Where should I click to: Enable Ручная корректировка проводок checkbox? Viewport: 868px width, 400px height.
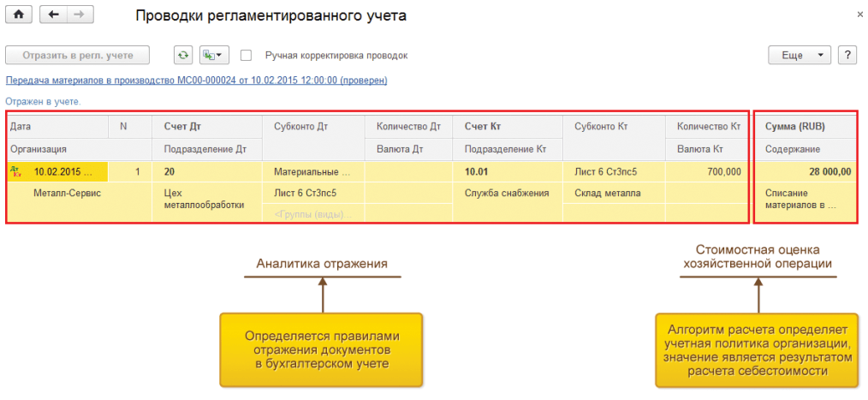click(247, 55)
